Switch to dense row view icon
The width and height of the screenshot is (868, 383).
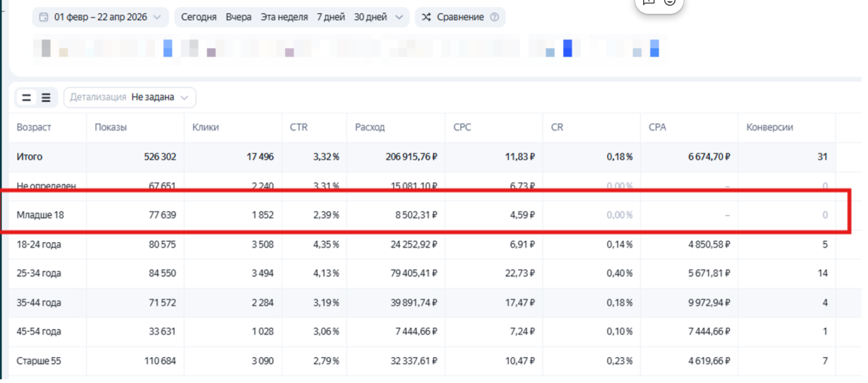click(x=46, y=98)
